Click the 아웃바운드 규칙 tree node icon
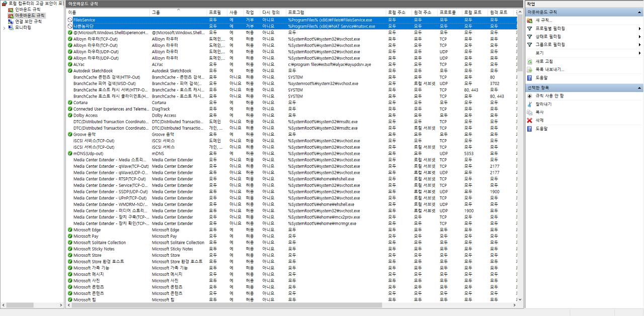The image size is (644, 316). (11, 16)
